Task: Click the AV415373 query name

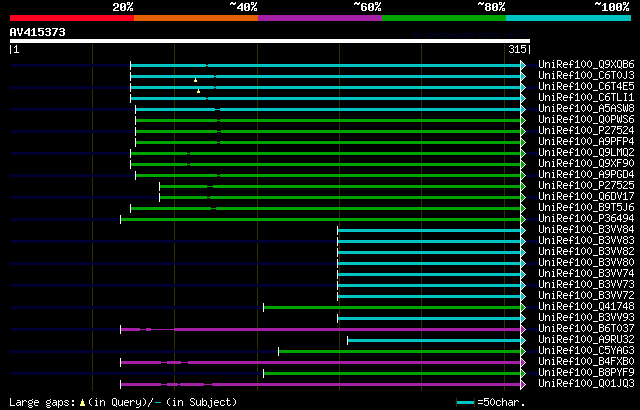Action: 38,32
